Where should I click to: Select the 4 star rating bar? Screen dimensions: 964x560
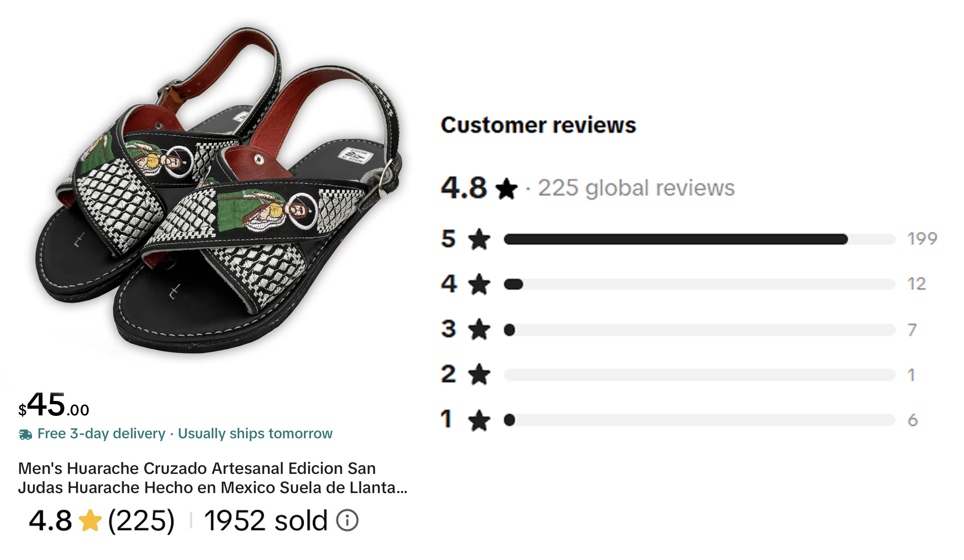tap(699, 285)
